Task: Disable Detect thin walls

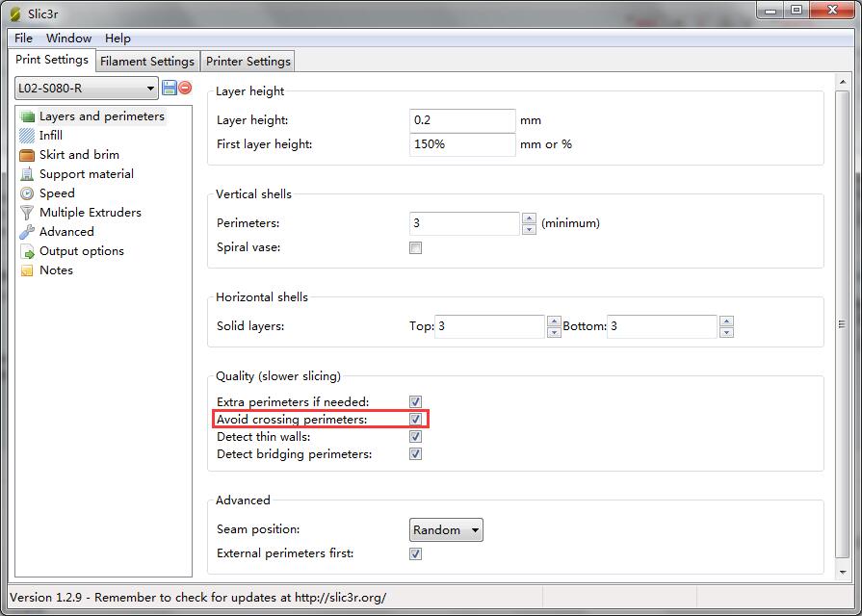Action: 416,437
